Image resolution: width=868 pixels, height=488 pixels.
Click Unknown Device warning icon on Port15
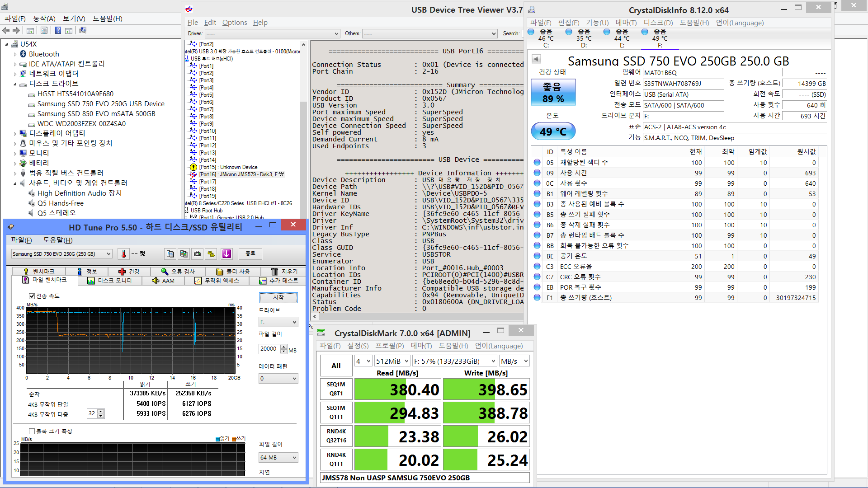point(193,167)
